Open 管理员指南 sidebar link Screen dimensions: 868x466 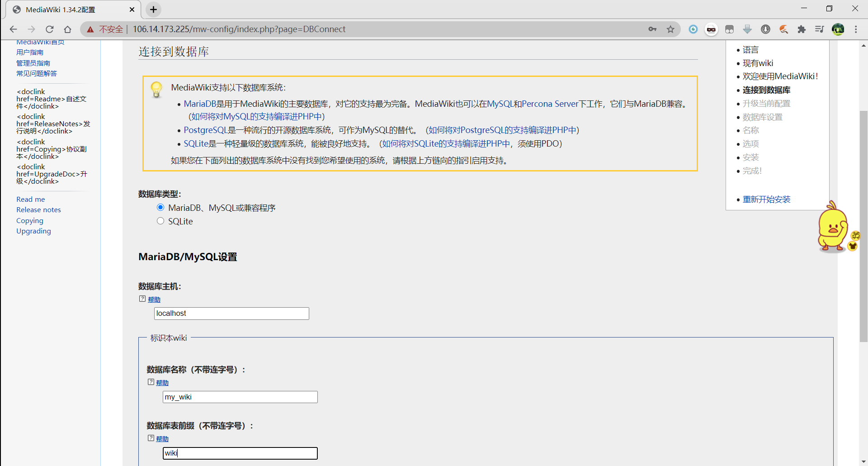pyautogui.click(x=33, y=63)
